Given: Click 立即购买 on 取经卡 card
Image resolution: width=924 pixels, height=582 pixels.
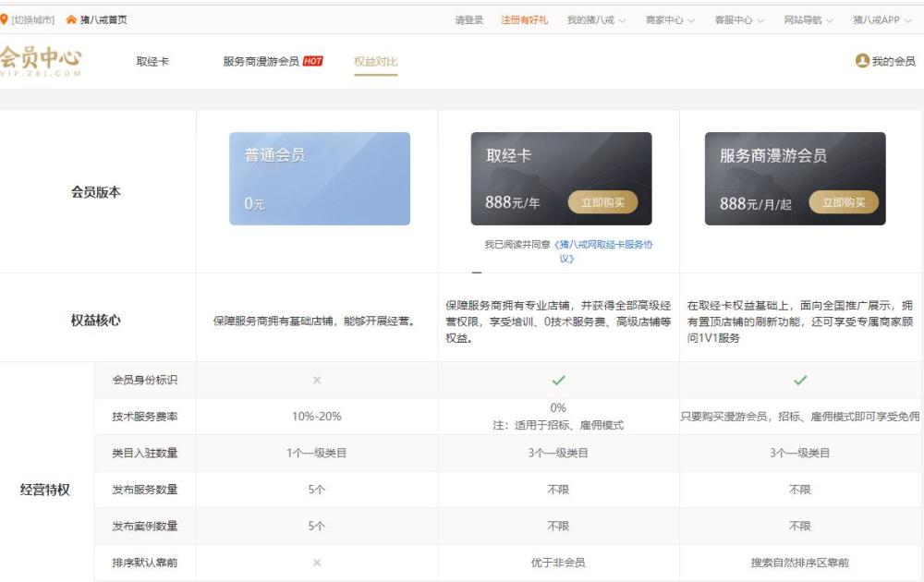Looking at the screenshot, I should 602,202.
